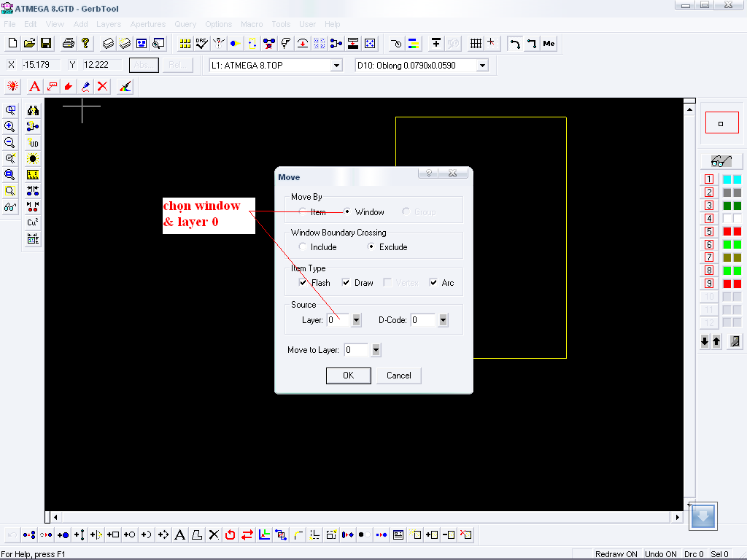Open the Move to Layer dropdown arrow

(x=376, y=350)
